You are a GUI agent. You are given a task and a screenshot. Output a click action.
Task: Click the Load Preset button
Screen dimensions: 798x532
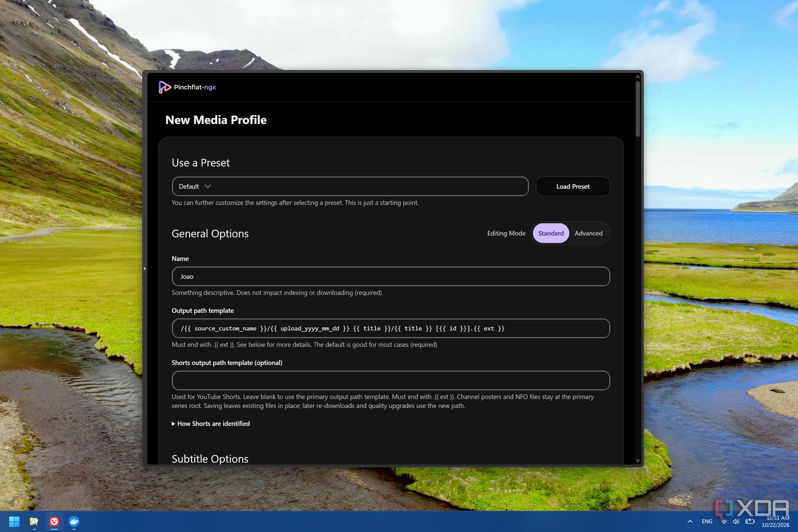[573, 186]
